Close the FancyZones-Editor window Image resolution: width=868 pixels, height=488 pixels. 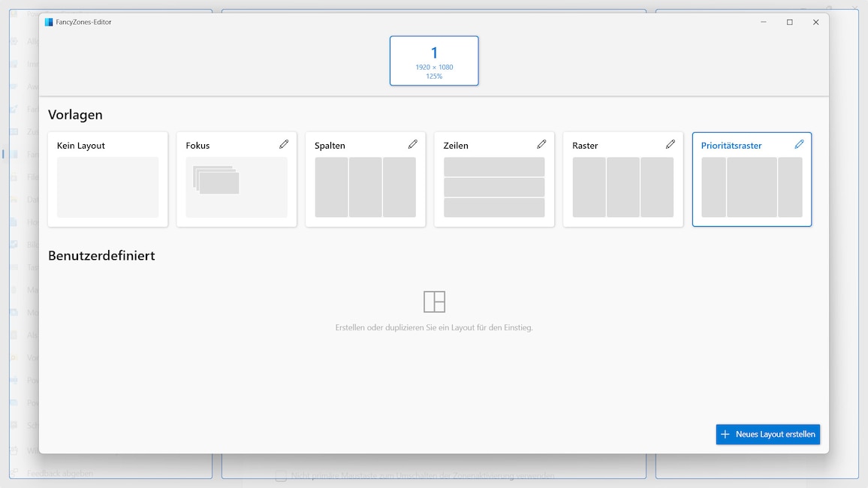tap(816, 22)
